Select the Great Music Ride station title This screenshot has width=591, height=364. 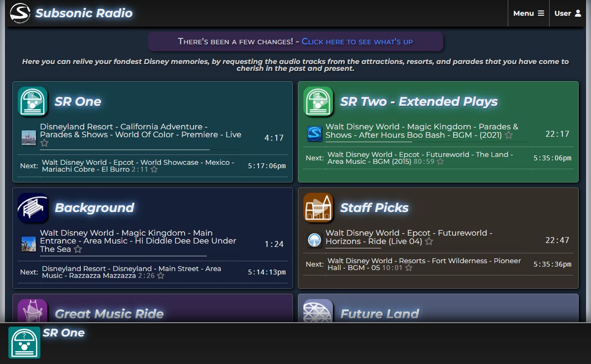click(109, 314)
